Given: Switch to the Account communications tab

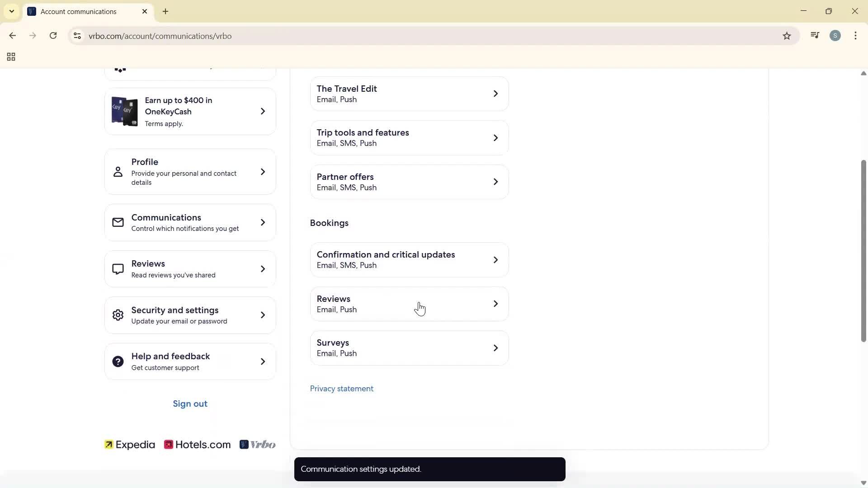Looking at the screenshot, I should coord(79,11).
